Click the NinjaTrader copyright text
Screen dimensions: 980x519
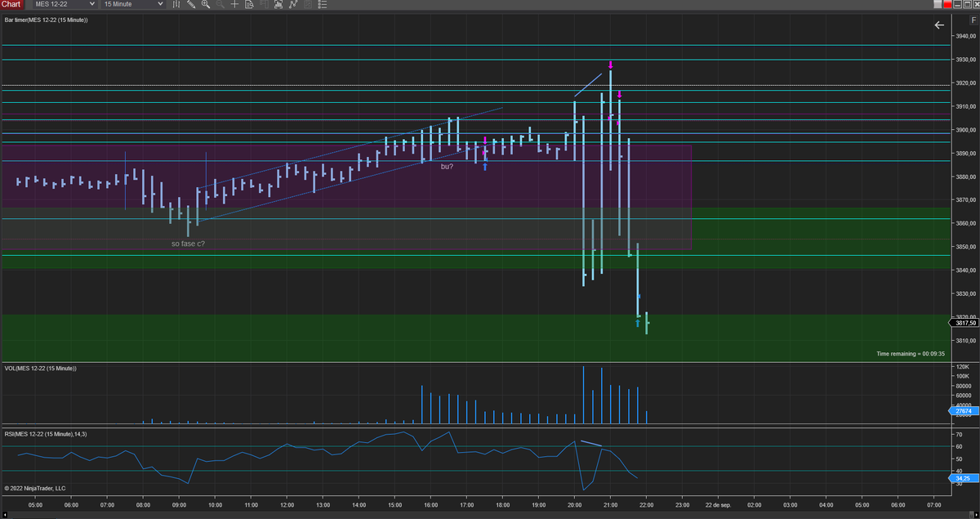[34, 488]
